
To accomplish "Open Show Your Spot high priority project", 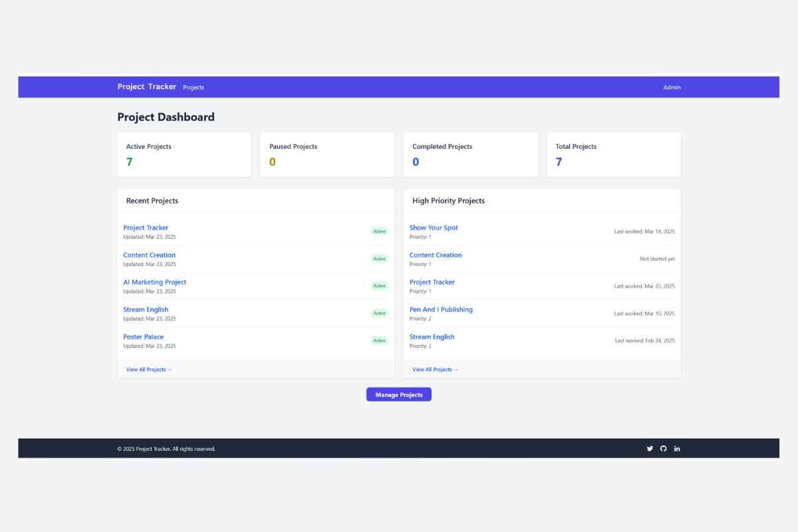I will coord(434,227).
